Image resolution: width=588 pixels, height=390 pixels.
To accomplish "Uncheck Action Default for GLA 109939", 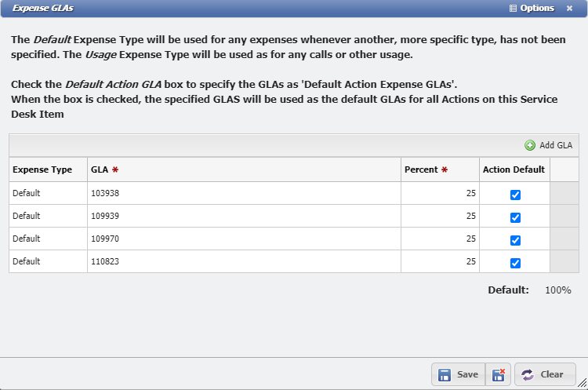I will click(x=515, y=217).
